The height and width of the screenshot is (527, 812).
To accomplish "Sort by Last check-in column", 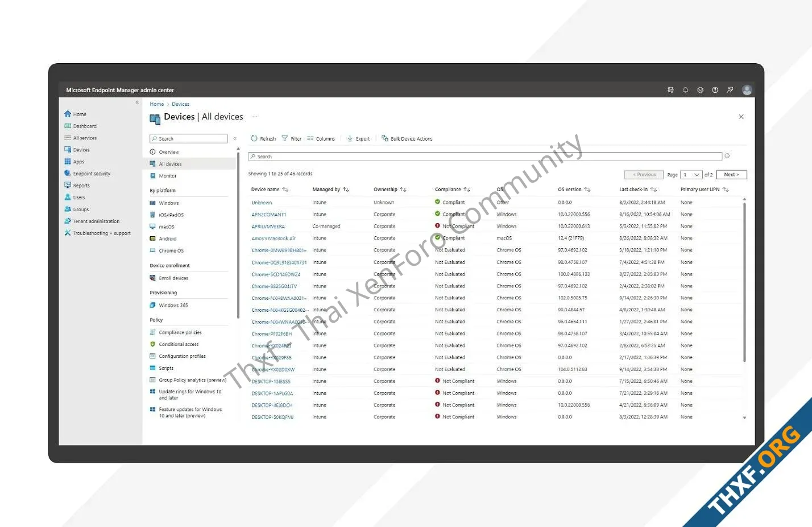I will pos(638,190).
